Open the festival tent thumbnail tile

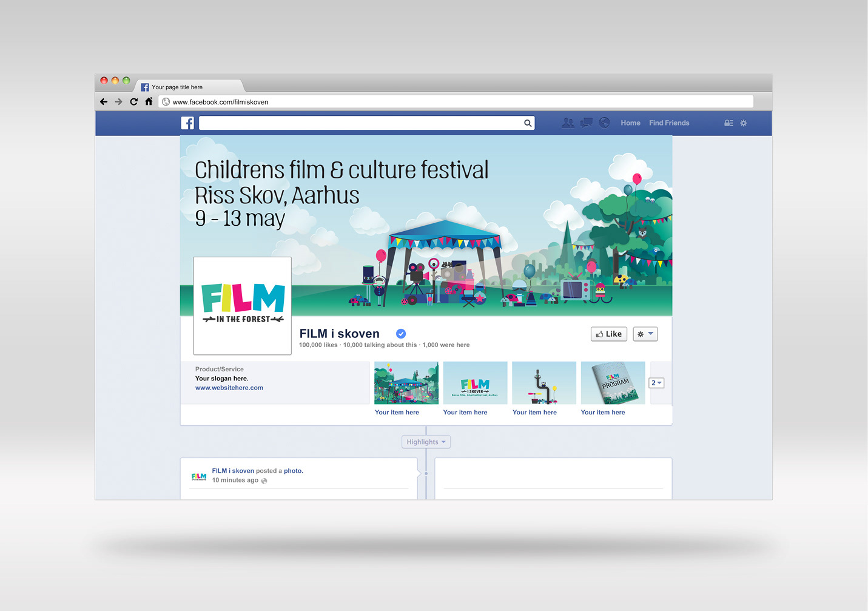(x=406, y=383)
